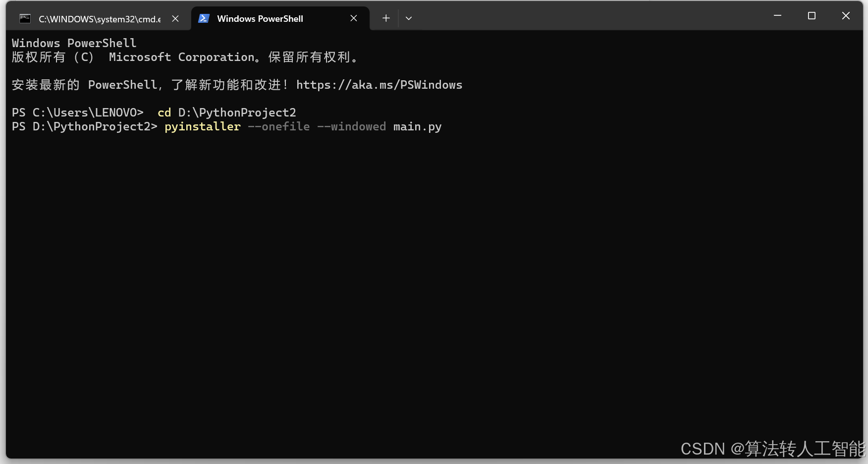The image size is (868, 464).
Task: Click the maximize window icon
Action: click(x=811, y=15)
